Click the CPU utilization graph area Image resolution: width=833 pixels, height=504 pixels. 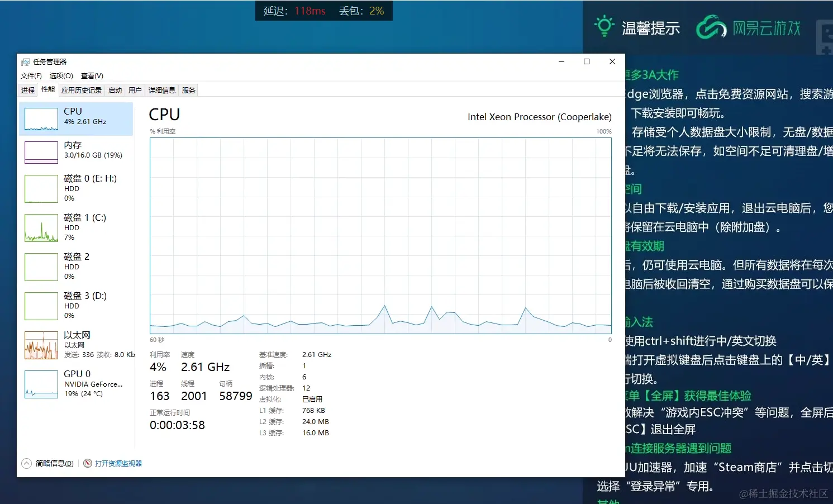tap(380, 236)
